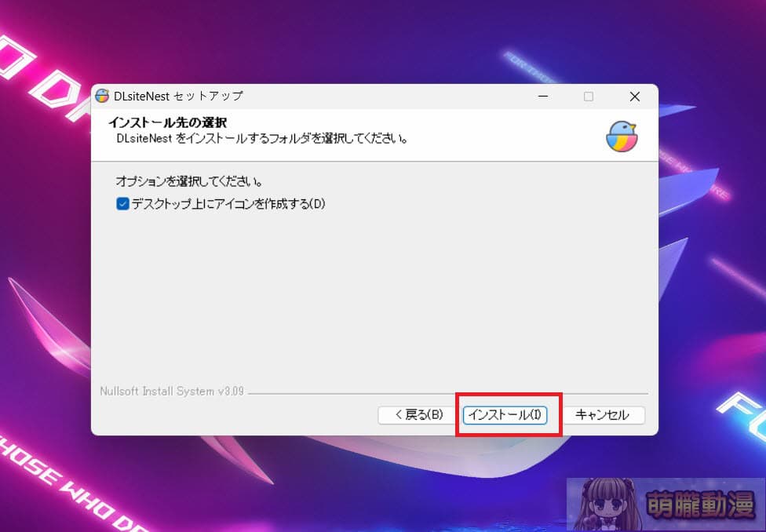Click the disabled maximize button

(x=589, y=96)
